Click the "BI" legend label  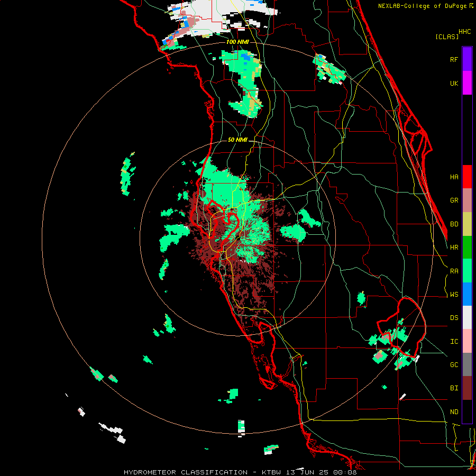(x=454, y=388)
